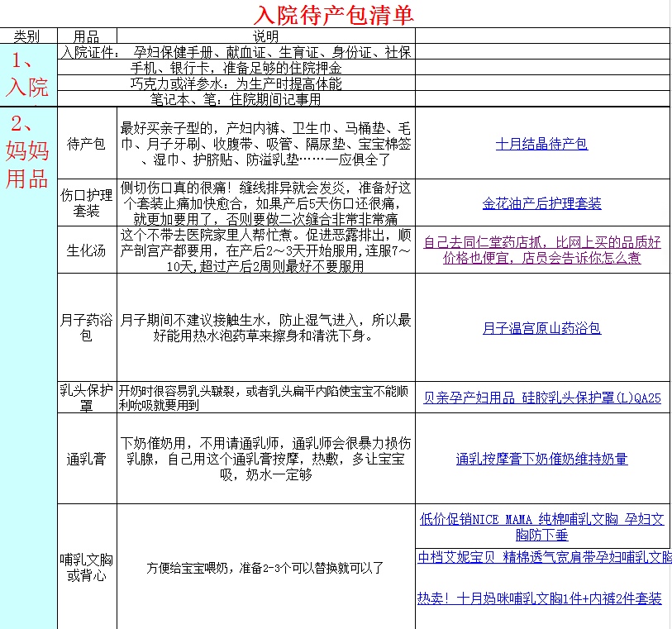
Task: Open the NICE MAMA 纯棉哺乳文胸 link
Action: pos(541,527)
